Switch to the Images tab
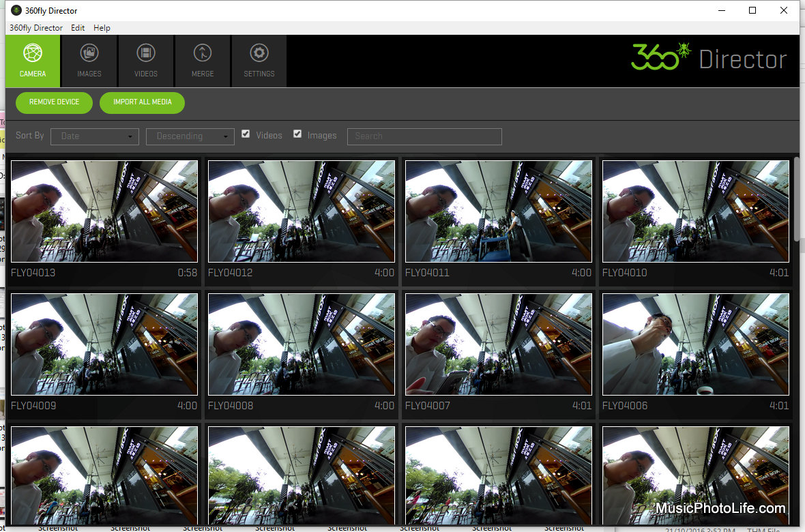Image resolution: width=805 pixels, height=532 pixels. tap(89, 61)
